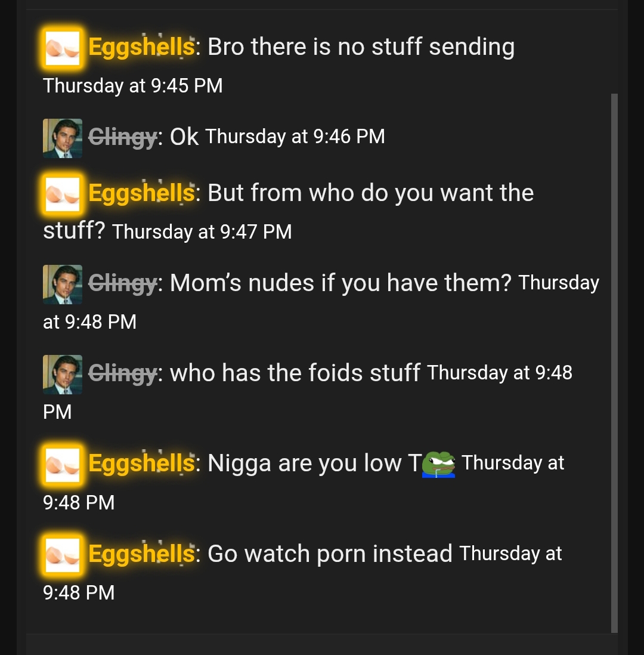This screenshot has width=644, height=655.
Task: Open Clingy's avatar beside the "Ok" message
Action: pos(63,138)
